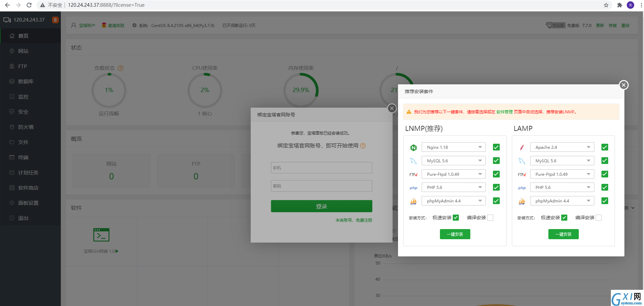Open 监控 monitoring in sidebar
Viewport: 644px width, 306px height.
(x=30, y=96)
